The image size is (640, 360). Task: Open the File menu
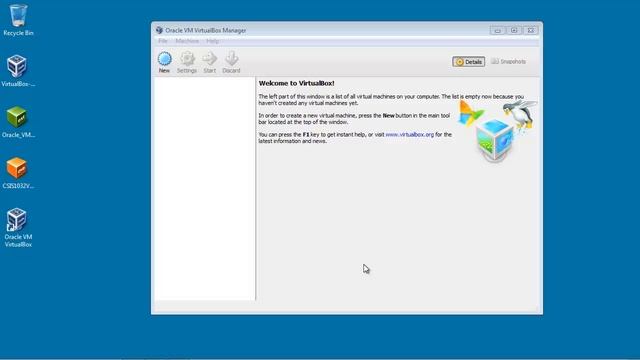(x=162, y=41)
